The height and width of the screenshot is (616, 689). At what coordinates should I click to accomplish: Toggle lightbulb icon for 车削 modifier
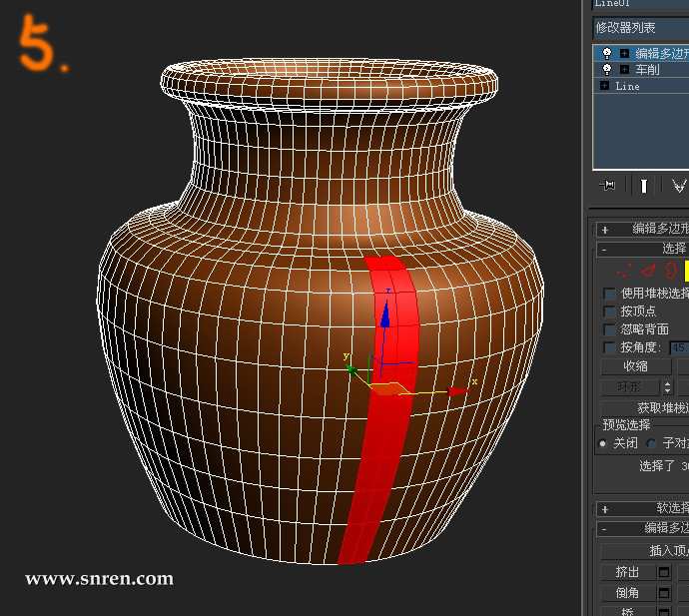click(x=607, y=70)
